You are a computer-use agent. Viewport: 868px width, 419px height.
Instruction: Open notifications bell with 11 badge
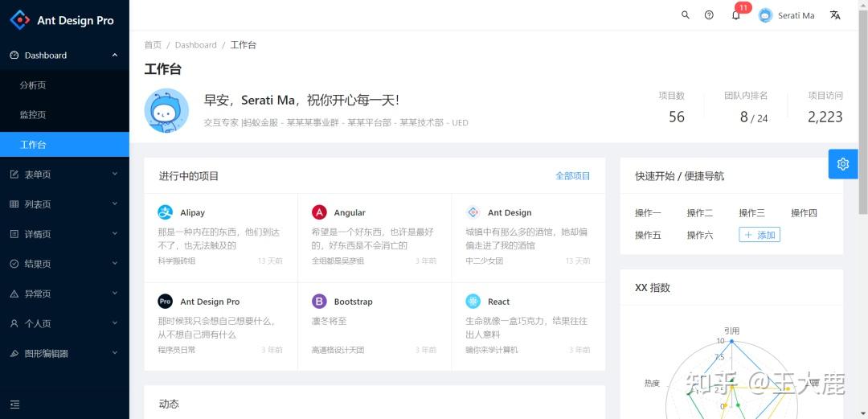(x=735, y=15)
